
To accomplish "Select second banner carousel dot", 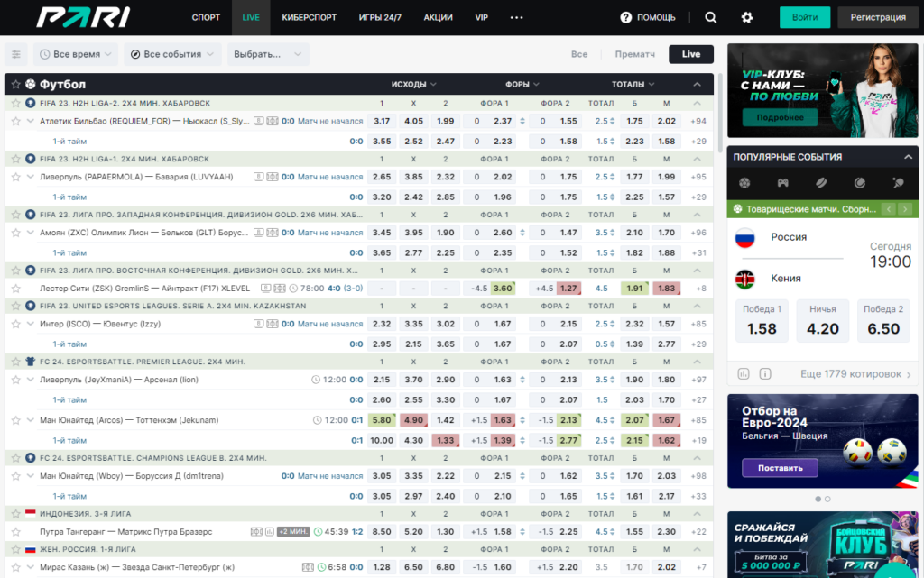I will coord(827,500).
